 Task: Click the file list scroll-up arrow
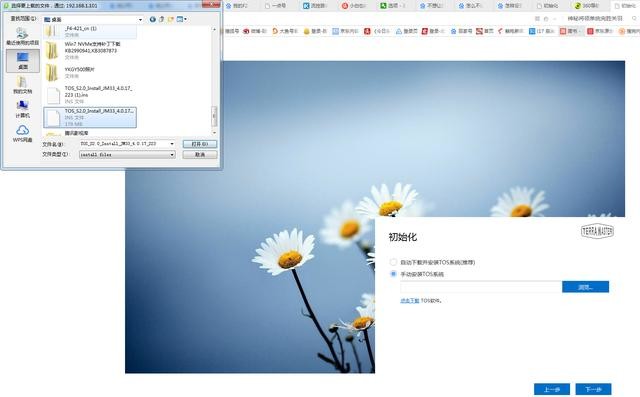coord(214,29)
